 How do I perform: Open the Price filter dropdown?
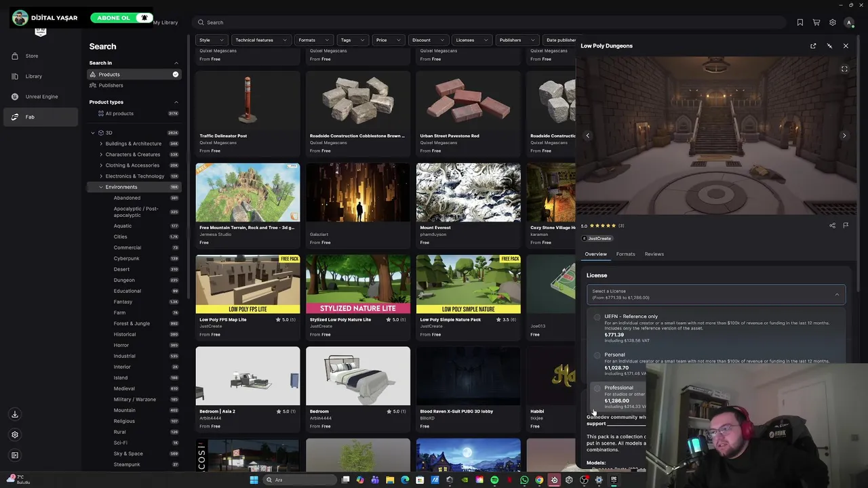point(388,40)
